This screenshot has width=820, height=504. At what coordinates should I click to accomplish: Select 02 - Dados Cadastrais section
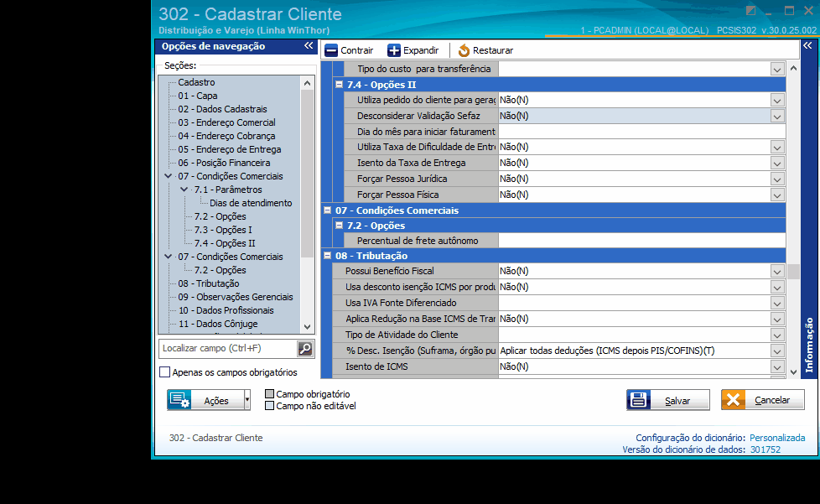[x=222, y=109]
